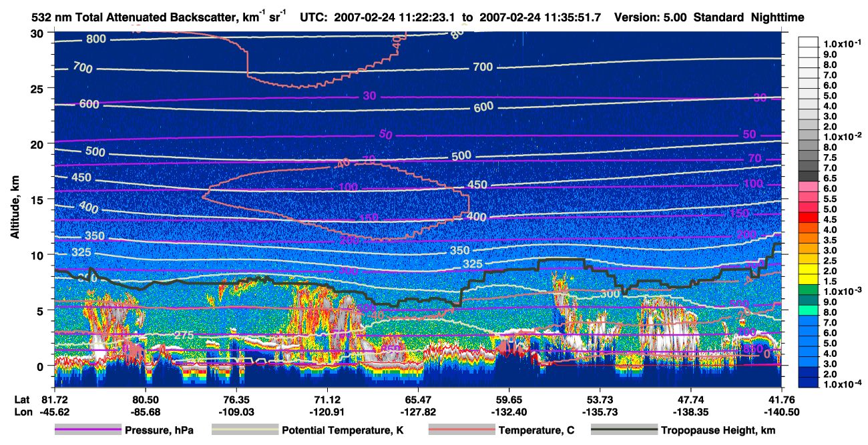
Task: Click colorbar label '1.0x10-1'
Action: pyautogui.click(x=842, y=43)
